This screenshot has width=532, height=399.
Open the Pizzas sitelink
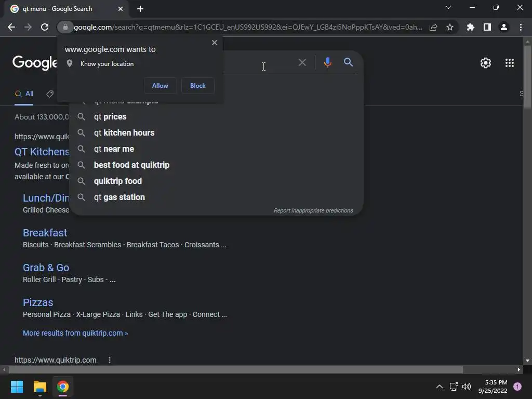37,302
